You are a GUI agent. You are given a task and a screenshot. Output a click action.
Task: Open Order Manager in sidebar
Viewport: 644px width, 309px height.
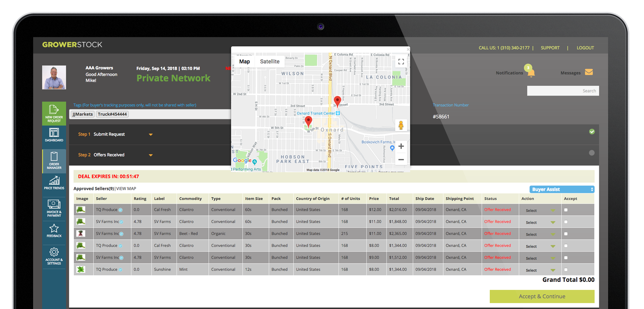pyautogui.click(x=54, y=161)
